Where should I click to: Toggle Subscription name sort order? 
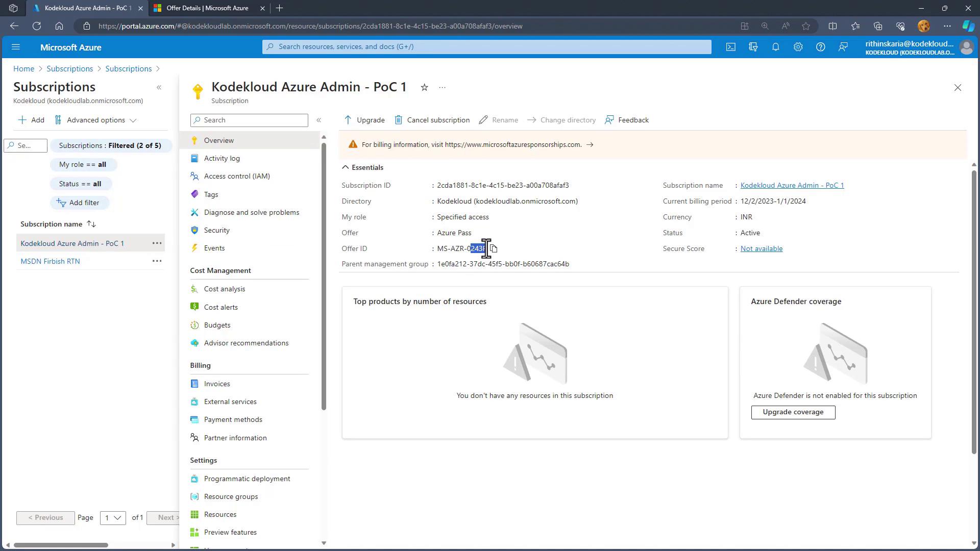(x=91, y=224)
